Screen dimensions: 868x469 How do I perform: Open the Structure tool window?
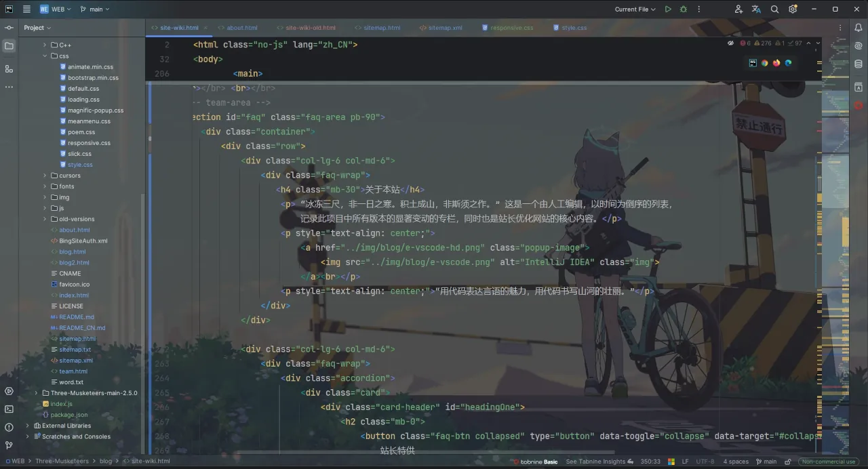[9, 69]
